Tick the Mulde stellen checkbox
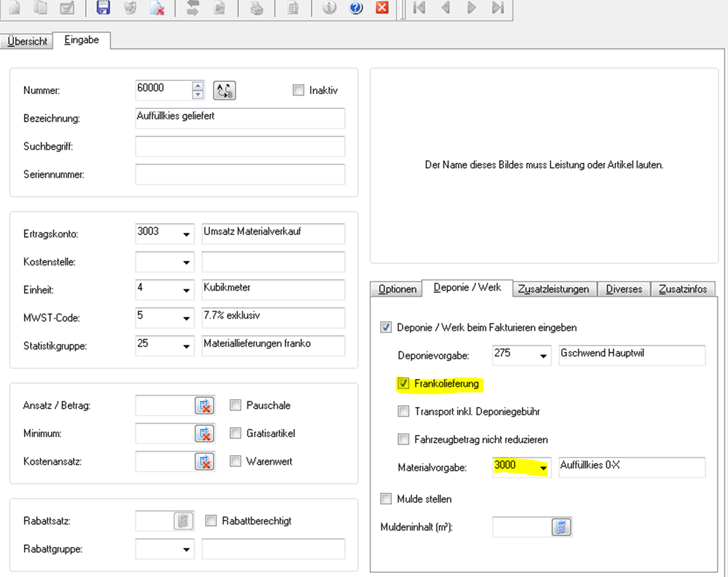This screenshot has width=728, height=577. (386, 499)
